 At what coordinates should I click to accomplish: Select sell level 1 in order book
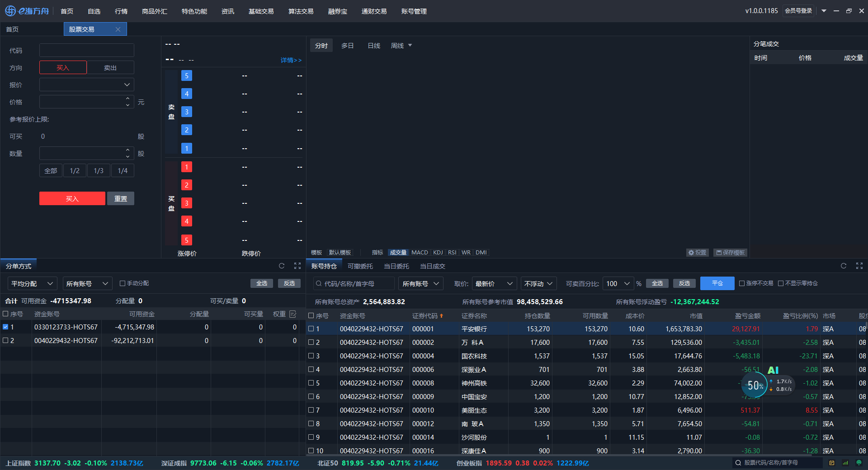(x=187, y=148)
